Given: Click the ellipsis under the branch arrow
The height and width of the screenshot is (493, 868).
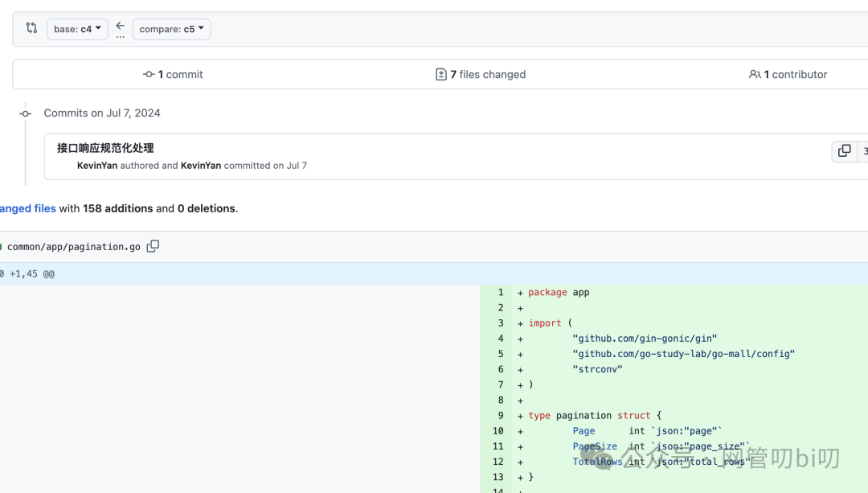Looking at the screenshot, I should pos(121,36).
